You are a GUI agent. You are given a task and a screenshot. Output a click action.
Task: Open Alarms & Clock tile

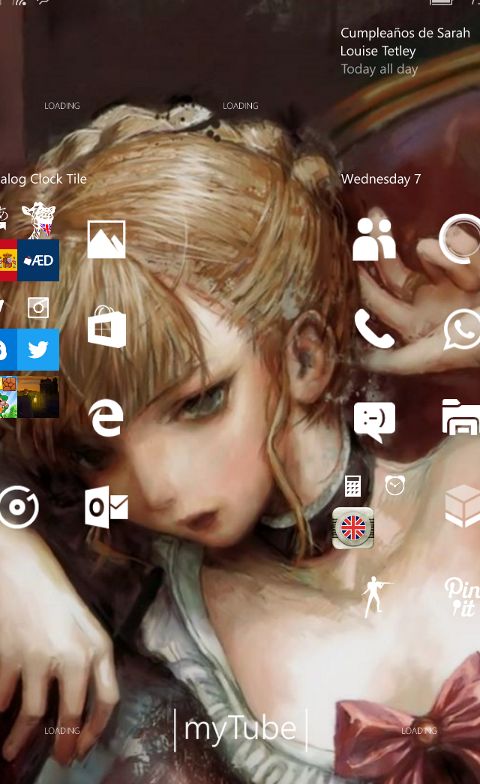[395, 486]
